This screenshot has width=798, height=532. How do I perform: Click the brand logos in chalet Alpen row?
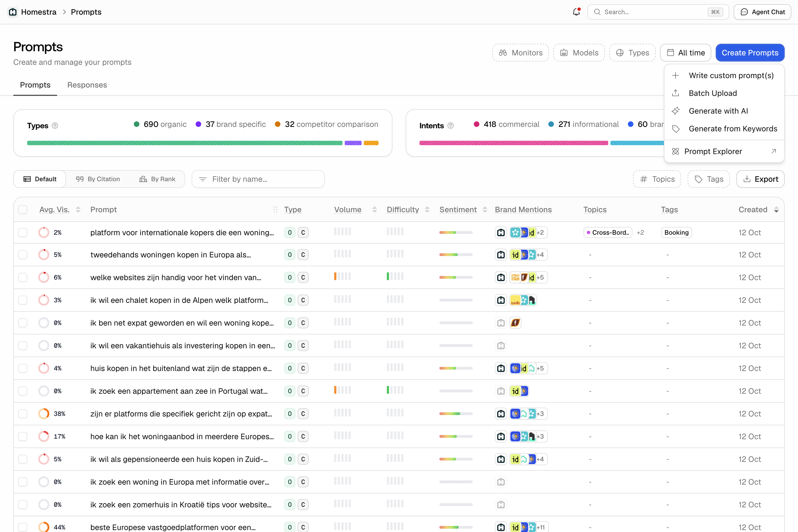pyautogui.click(x=523, y=300)
